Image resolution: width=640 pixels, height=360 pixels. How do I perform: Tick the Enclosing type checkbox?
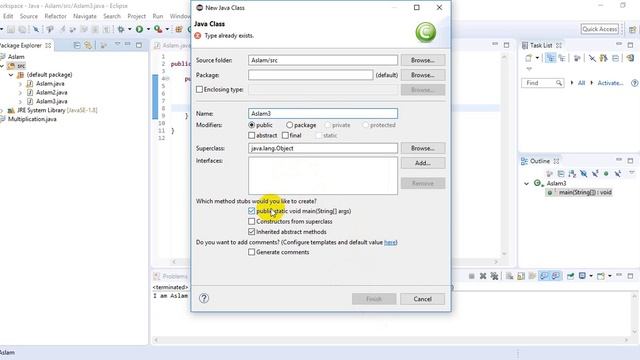(199, 89)
